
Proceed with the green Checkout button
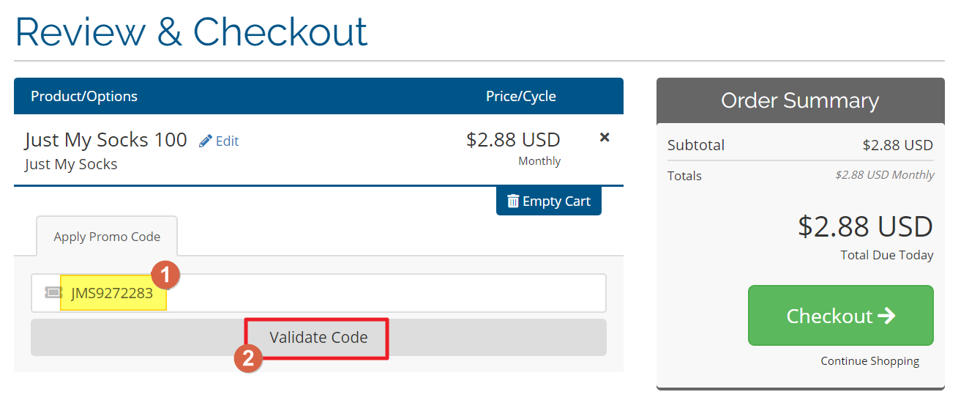(840, 316)
